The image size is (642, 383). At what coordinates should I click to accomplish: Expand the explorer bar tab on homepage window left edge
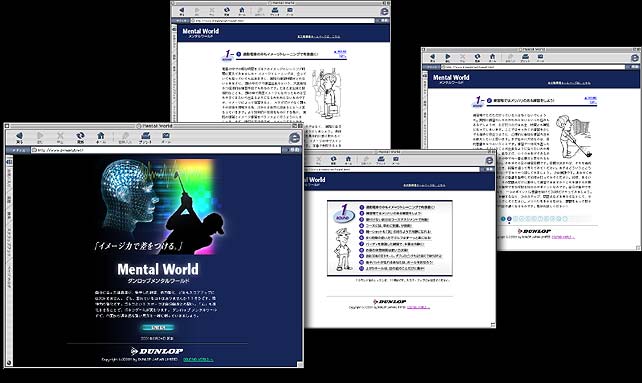8,163
